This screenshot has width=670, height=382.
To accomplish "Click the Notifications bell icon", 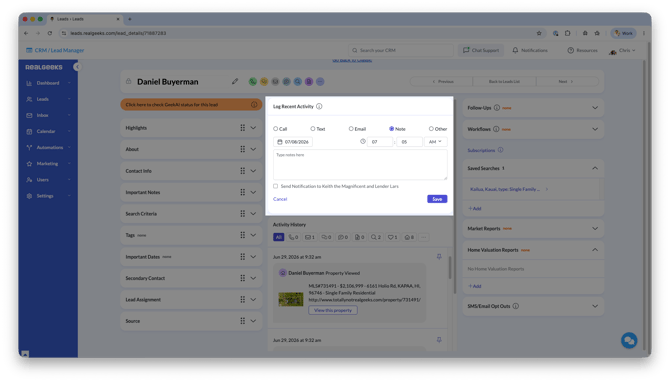I will tap(515, 50).
